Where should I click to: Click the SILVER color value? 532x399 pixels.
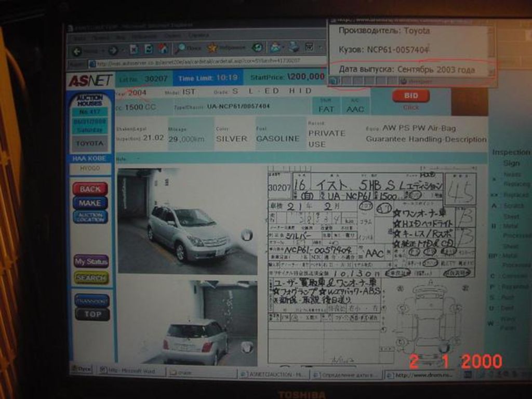232,139
